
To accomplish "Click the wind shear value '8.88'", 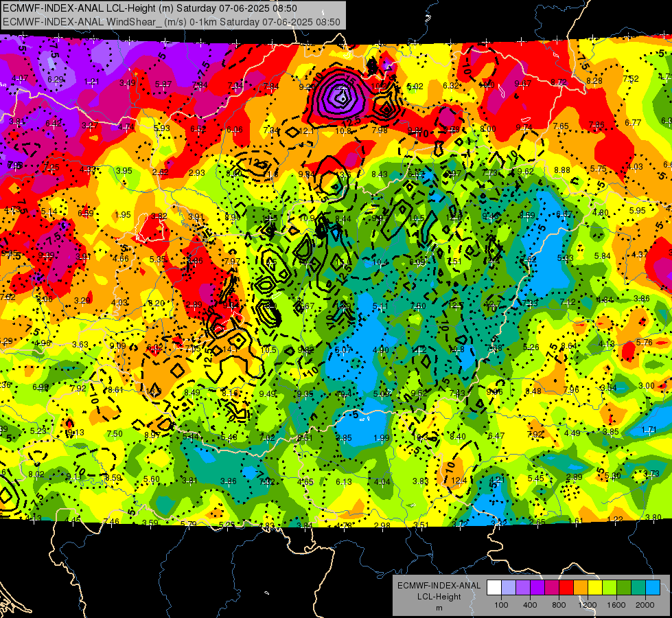I will 562,170.
